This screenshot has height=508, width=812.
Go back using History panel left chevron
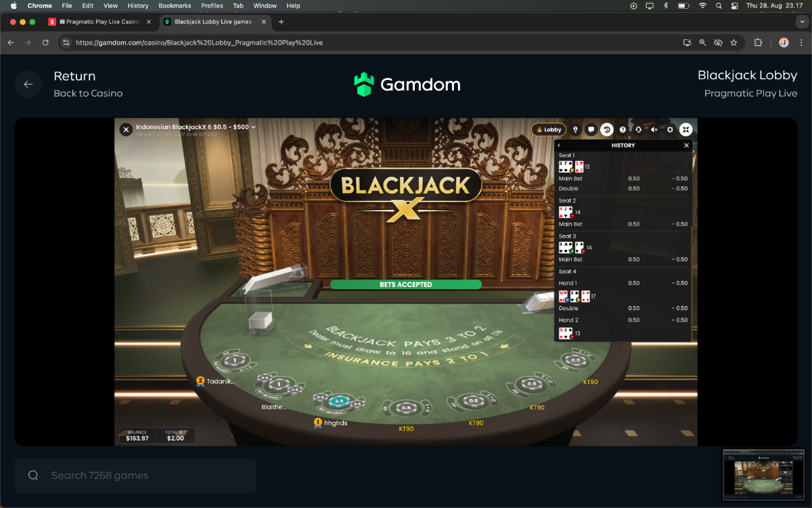(x=559, y=146)
